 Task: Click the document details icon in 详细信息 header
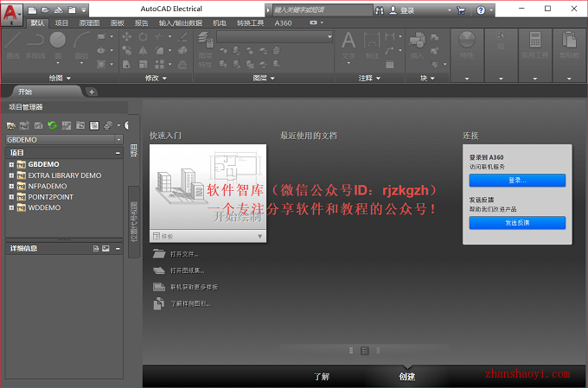[96, 249]
